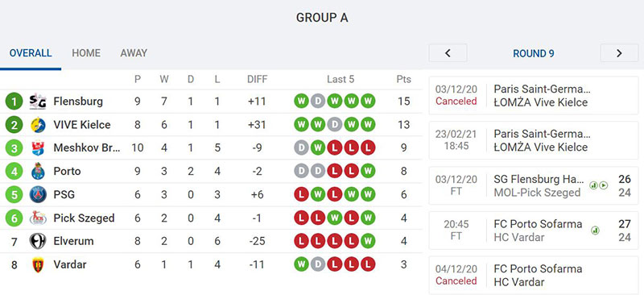
Task: Switch to the AWAY standings tab
Action: click(134, 53)
